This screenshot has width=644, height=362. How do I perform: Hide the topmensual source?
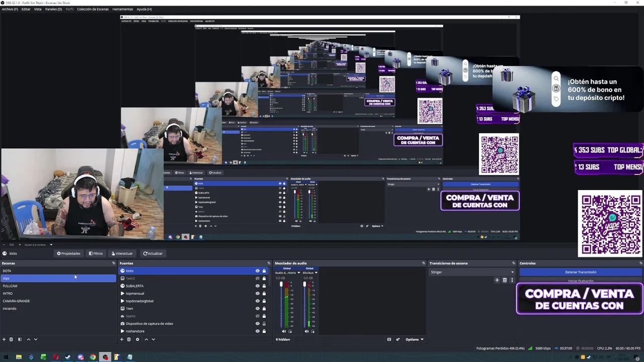(x=257, y=294)
